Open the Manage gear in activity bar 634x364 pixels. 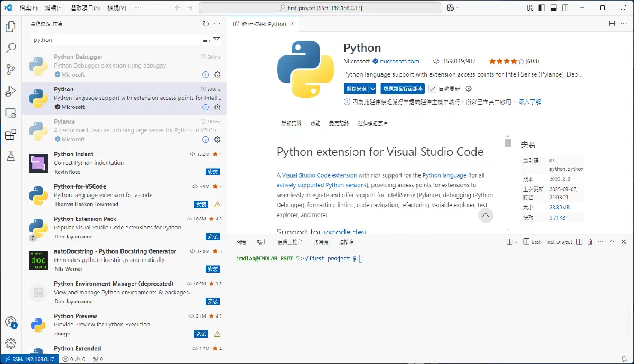(11, 343)
